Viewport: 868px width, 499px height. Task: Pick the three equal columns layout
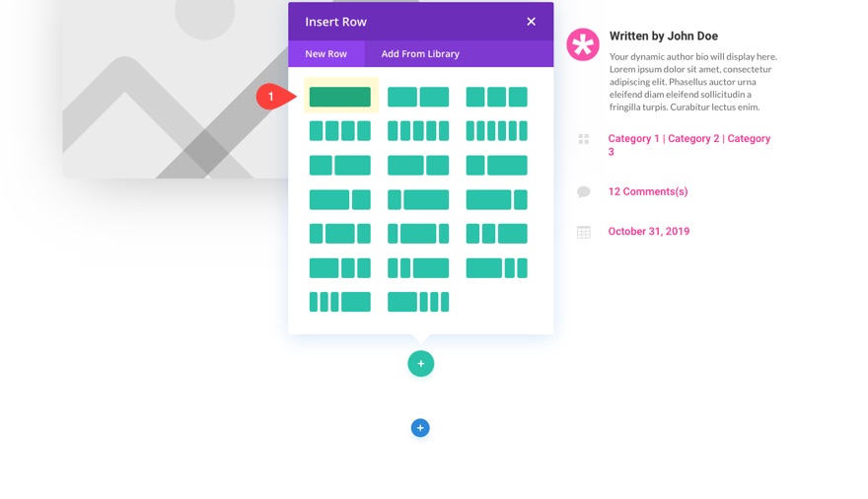[496, 97]
